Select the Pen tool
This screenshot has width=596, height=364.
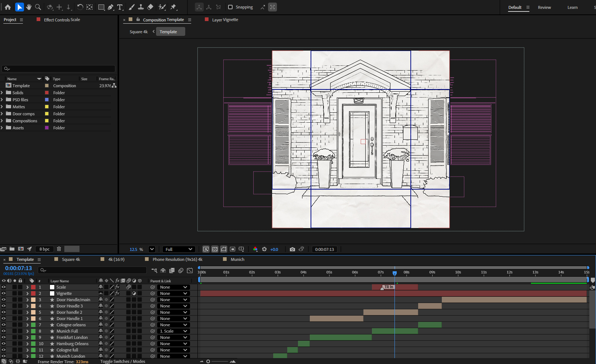[x=111, y=7]
